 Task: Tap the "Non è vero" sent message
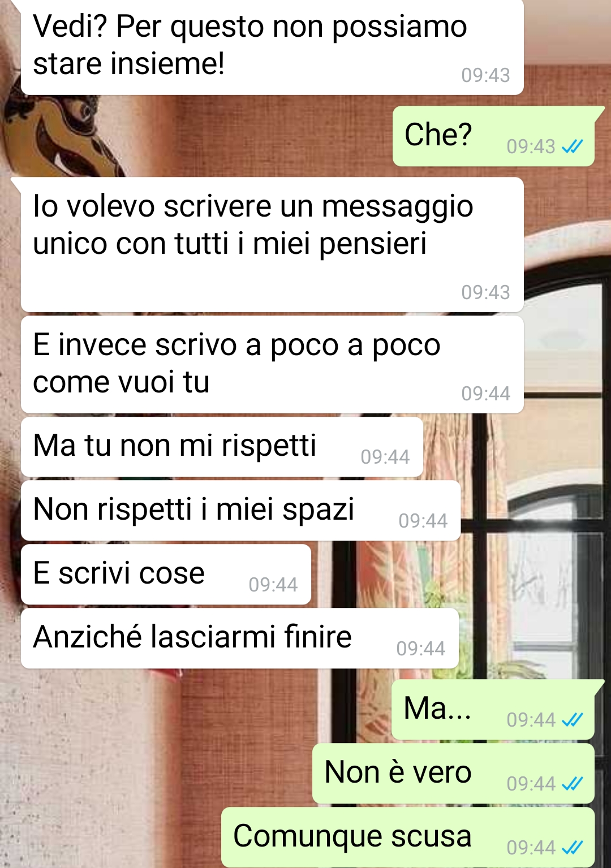(x=453, y=774)
